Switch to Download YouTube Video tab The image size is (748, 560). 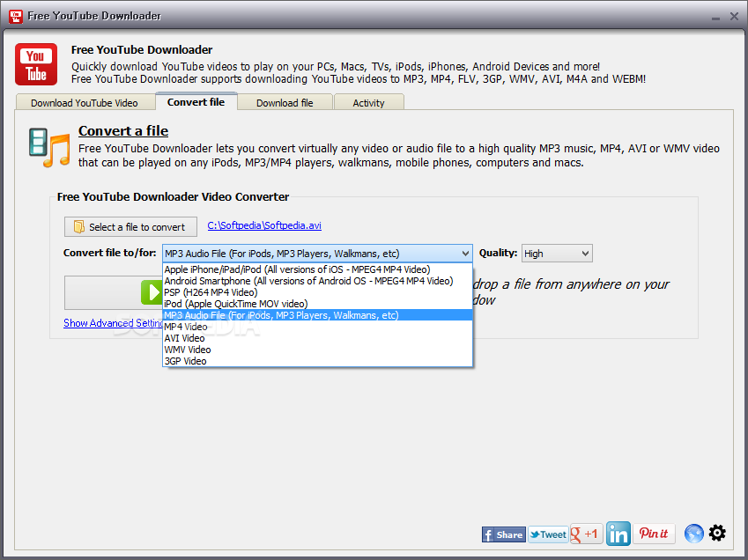[x=85, y=102]
